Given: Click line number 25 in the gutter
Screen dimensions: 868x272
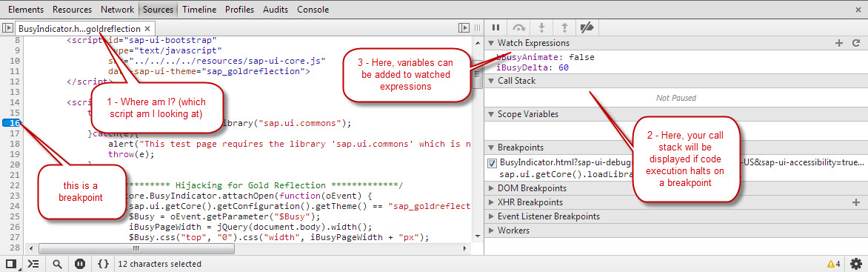Looking at the screenshot, I should [x=16, y=216].
